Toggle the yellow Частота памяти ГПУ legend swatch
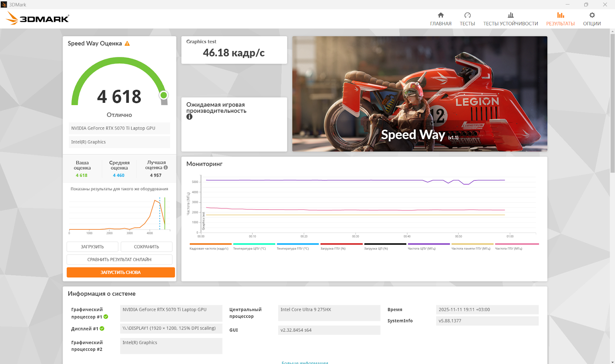The height and width of the screenshot is (364, 615). [x=472, y=244]
